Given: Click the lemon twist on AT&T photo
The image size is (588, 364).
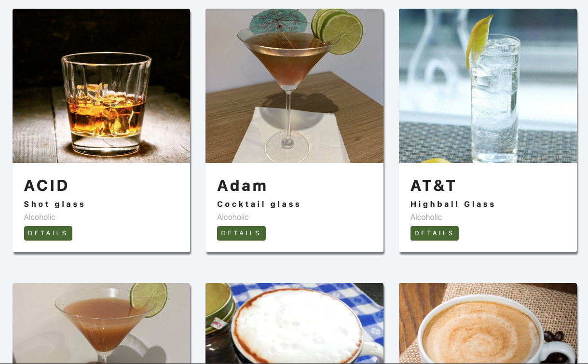Looking at the screenshot, I should pyautogui.click(x=479, y=42).
